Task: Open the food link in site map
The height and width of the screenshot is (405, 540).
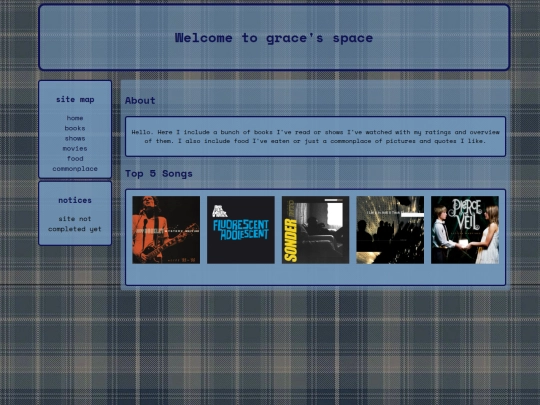Action: click(75, 158)
